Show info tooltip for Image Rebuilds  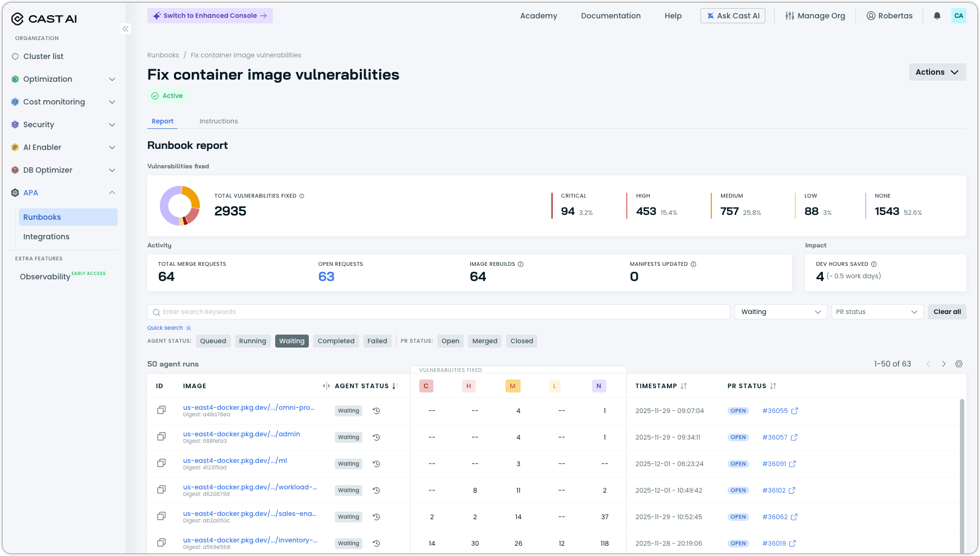point(521,264)
